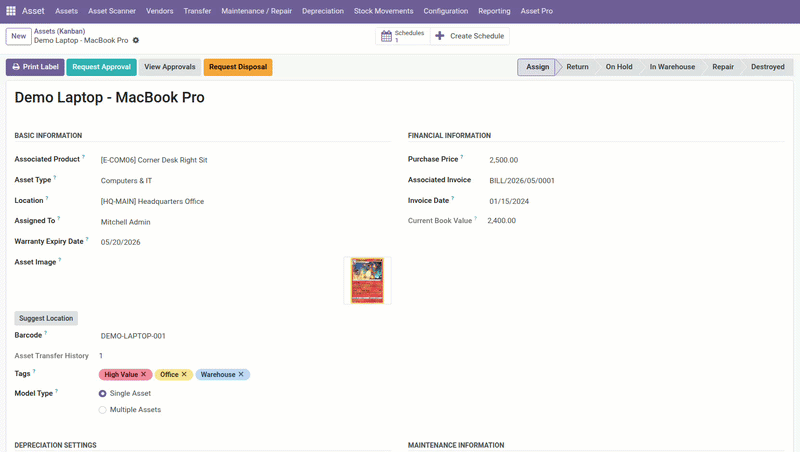Click the Asset Transfer History value 1
Screen dimensions: 800x452
[101, 356]
